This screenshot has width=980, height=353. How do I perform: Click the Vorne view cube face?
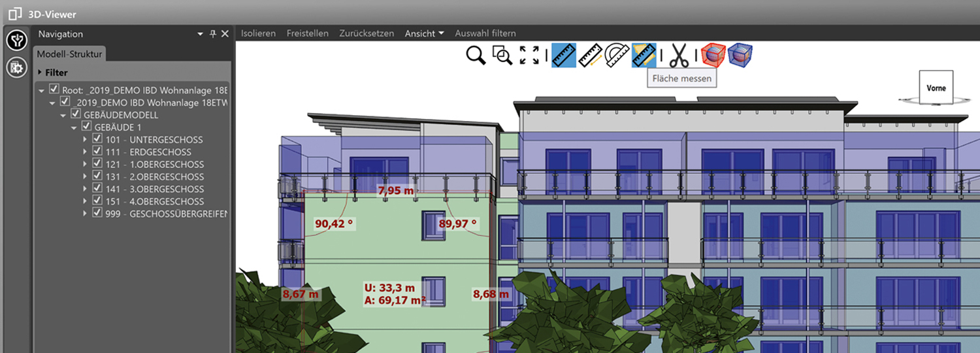click(x=936, y=88)
